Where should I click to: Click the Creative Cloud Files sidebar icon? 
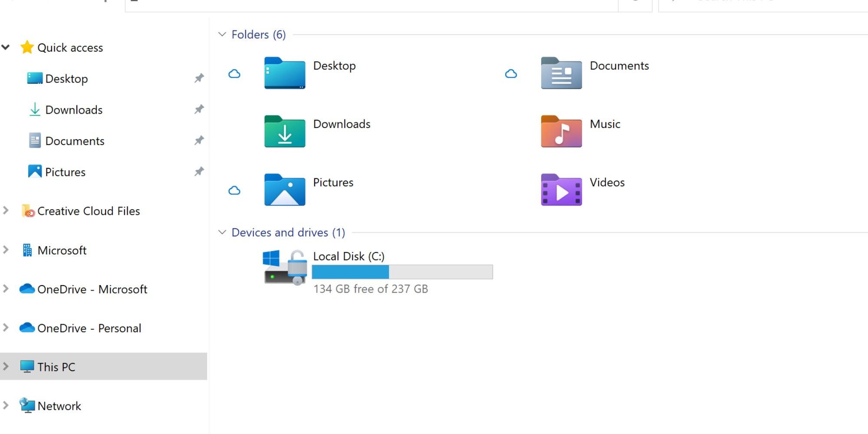pos(28,210)
